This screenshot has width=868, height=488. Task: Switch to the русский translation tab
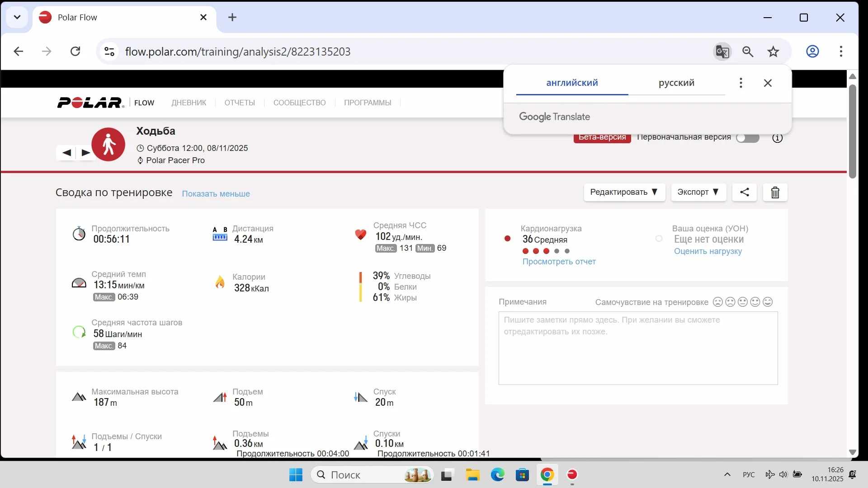pos(676,83)
